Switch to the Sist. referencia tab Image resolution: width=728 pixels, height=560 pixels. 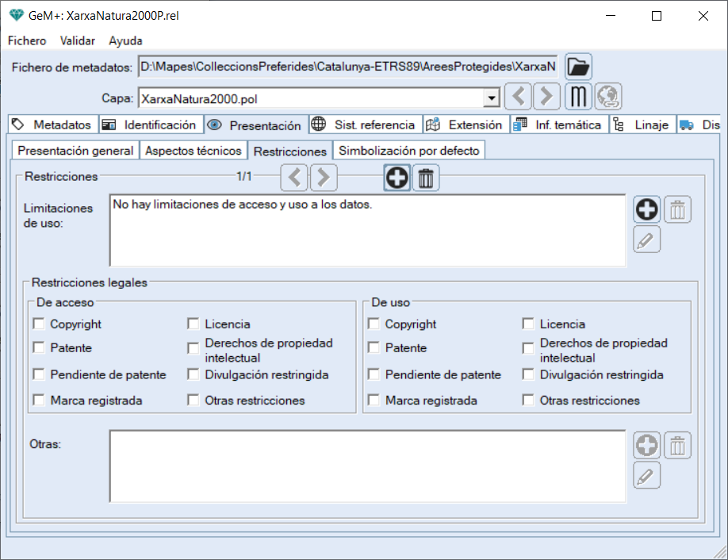tap(364, 125)
